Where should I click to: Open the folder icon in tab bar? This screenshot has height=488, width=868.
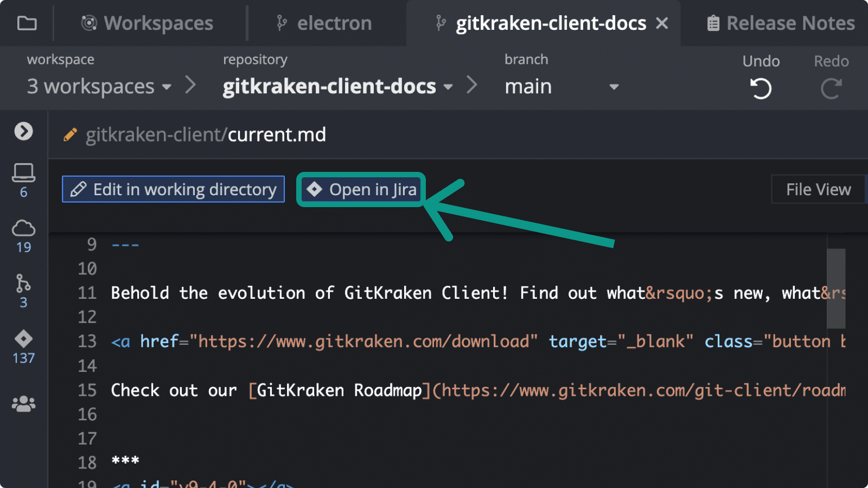coord(27,23)
